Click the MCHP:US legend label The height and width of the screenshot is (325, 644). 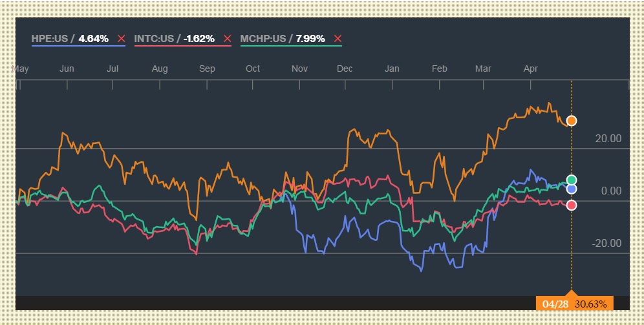click(x=263, y=39)
